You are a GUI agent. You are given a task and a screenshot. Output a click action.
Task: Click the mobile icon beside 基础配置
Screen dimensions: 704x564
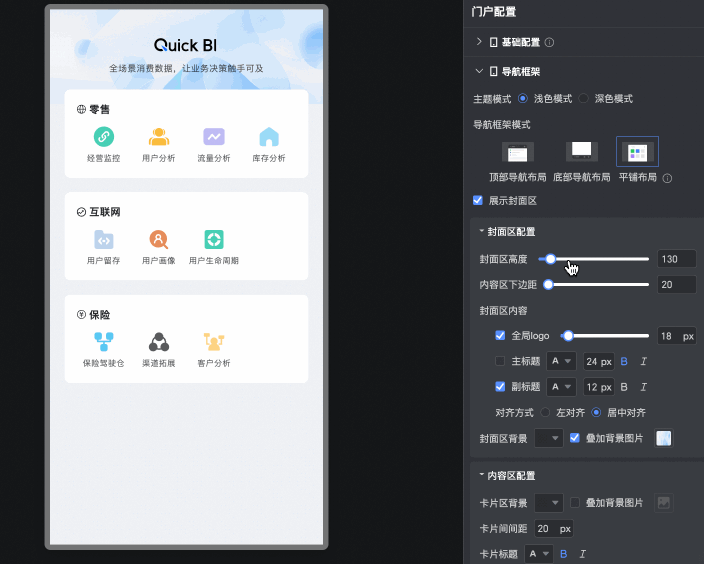[493, 42]
